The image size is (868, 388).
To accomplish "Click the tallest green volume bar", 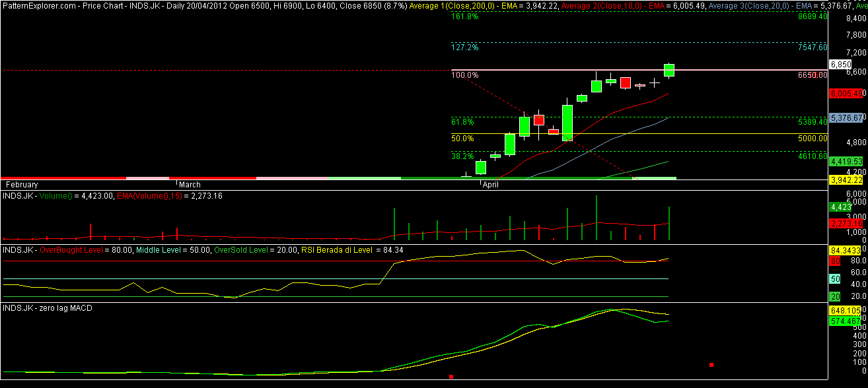I will pyautogui.click(x=597, y=218).
